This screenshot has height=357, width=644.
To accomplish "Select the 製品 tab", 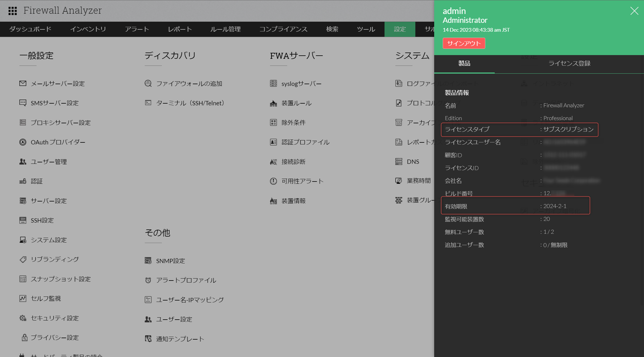I will 464,63.
